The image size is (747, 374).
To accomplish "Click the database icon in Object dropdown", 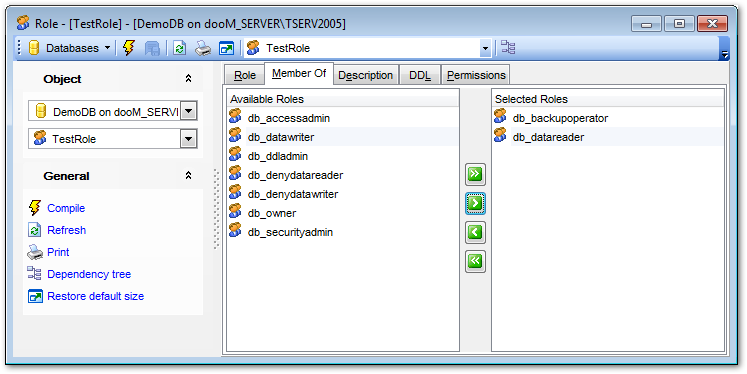I will [41, 111].
